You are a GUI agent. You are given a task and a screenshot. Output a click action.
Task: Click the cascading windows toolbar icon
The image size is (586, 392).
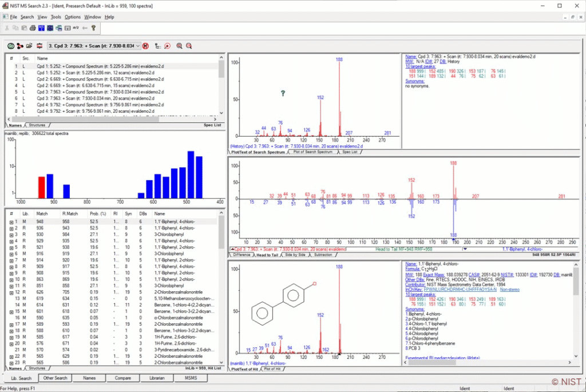(59, 27)
